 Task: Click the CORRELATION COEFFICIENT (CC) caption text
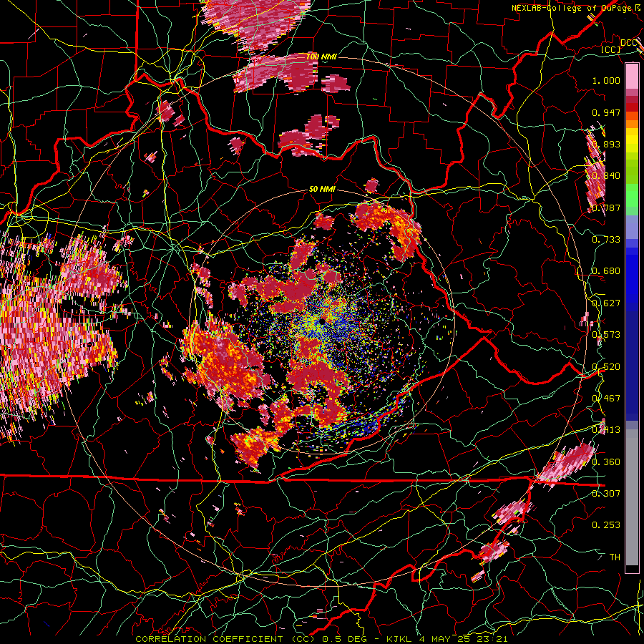[x=227, y=639]
